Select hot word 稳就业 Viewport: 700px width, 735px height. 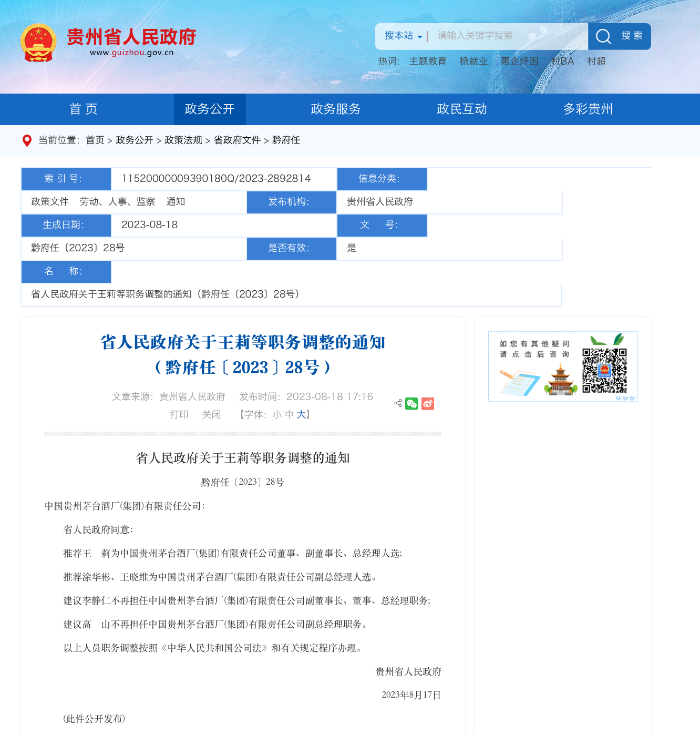(x=473, y=62)
